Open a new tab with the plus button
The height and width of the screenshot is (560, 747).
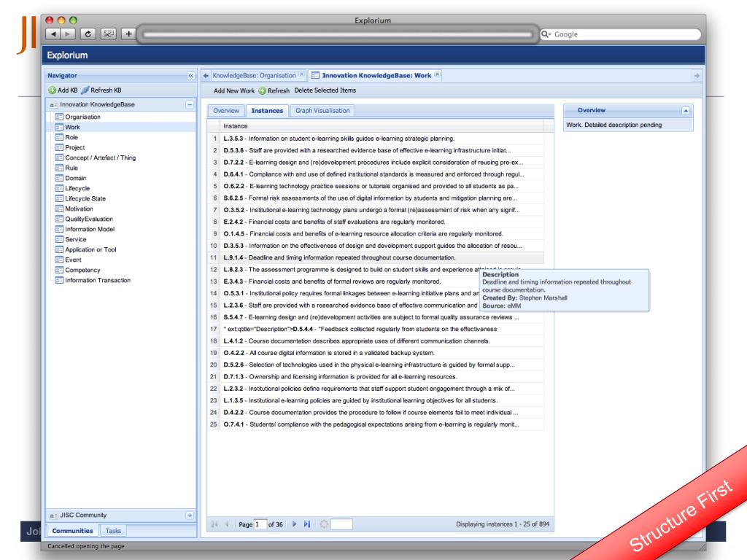pos(128,34)
